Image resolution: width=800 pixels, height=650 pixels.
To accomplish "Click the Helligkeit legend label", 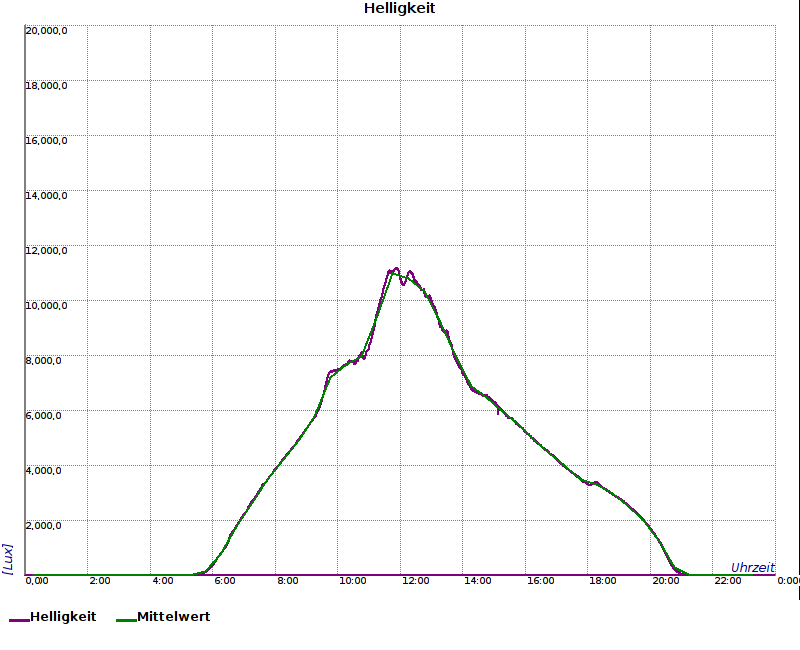I will click(x=63, y=616).
